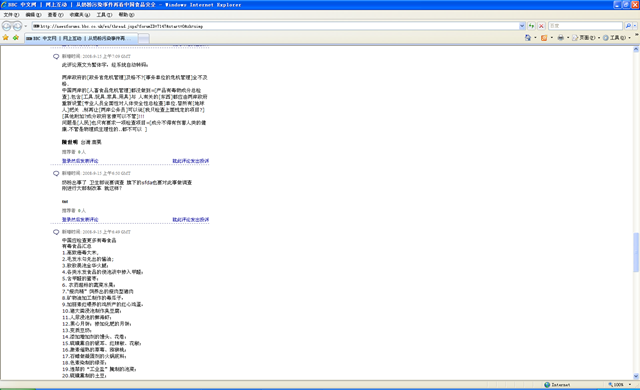Click the vertical scrollbar thumb
The image size is (640, 390).
pos(636,252)
